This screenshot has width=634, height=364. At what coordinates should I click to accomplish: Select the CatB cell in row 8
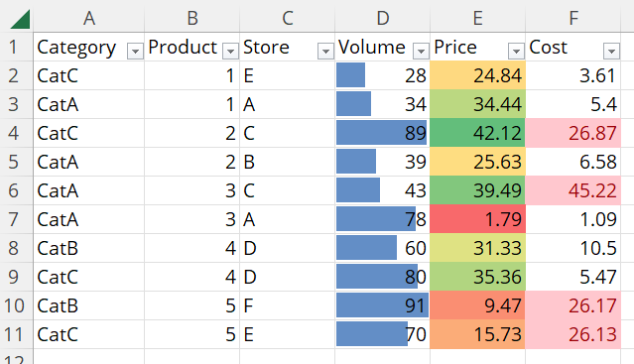89,248
